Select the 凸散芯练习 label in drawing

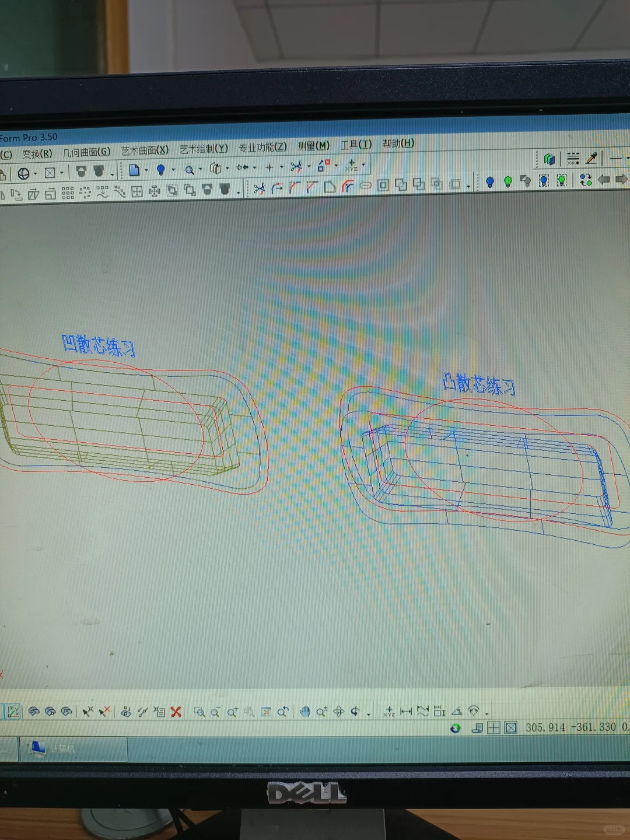479,384
